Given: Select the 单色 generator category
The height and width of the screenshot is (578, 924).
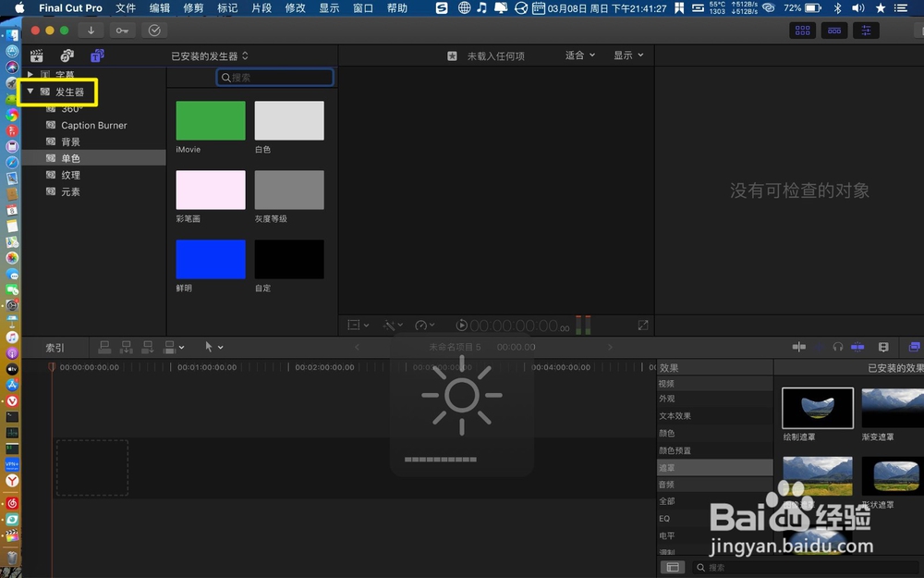Looking at the screenshot, I should click(x=94, y=158).
